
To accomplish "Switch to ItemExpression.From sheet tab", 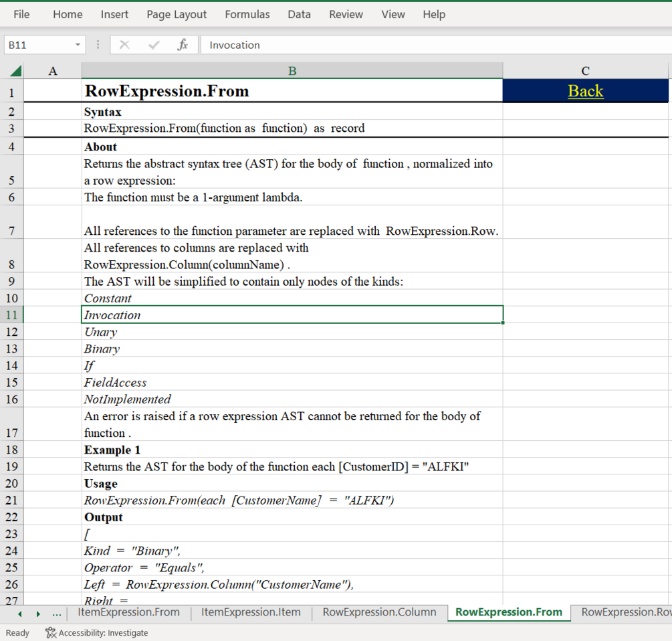I will 128,612.
